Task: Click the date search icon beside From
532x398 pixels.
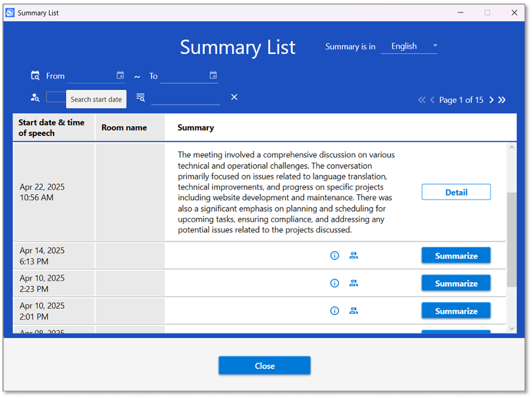Action: pos(36,76)
